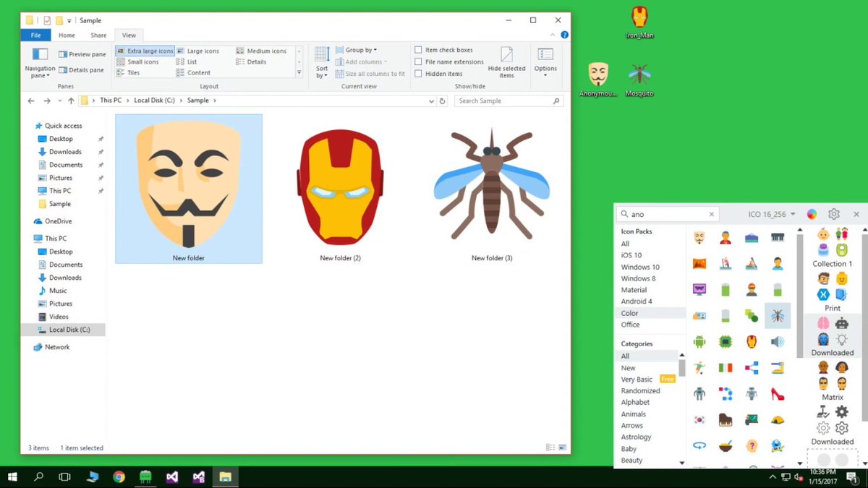Switch to the Home ribbon tab

pos(67,35)
